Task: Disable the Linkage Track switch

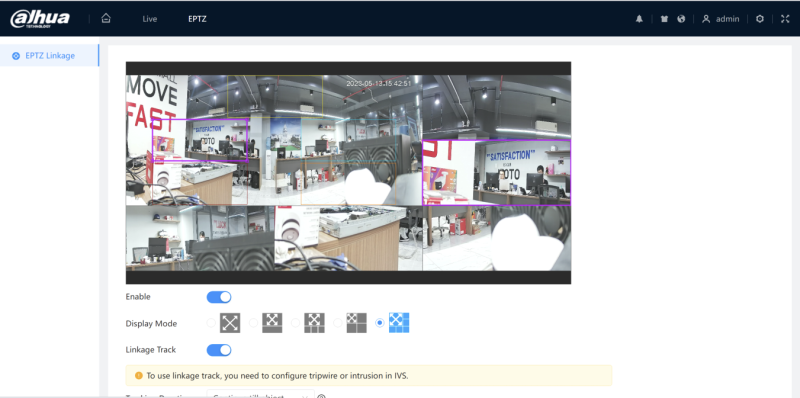Action: [219, 350]
